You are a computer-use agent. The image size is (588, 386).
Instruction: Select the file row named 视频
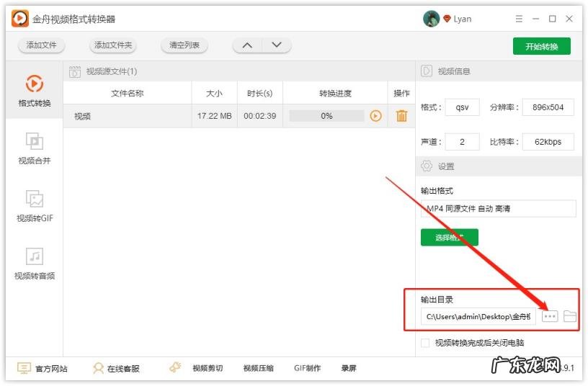coord(239,116)
